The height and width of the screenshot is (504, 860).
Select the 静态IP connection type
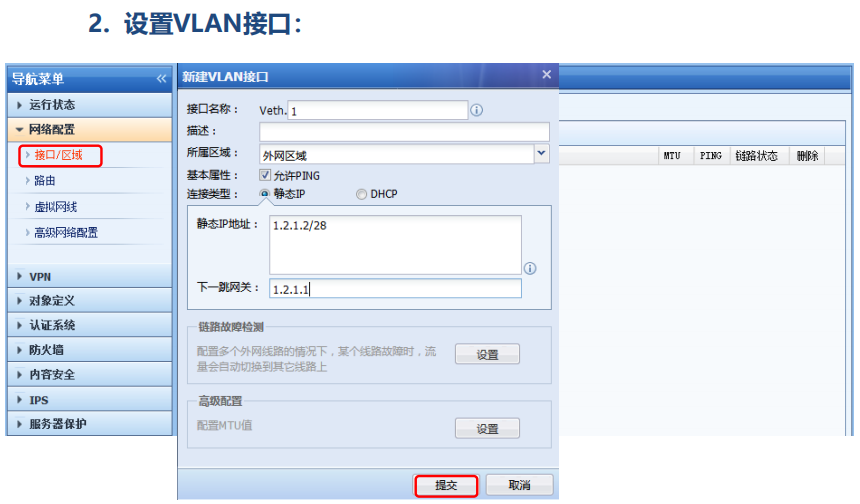(x=265, y=194)
